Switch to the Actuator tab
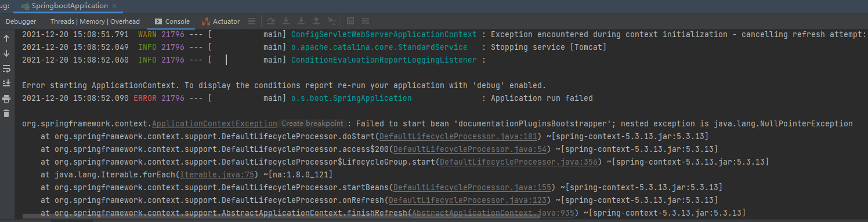 [x=220, y=21]
